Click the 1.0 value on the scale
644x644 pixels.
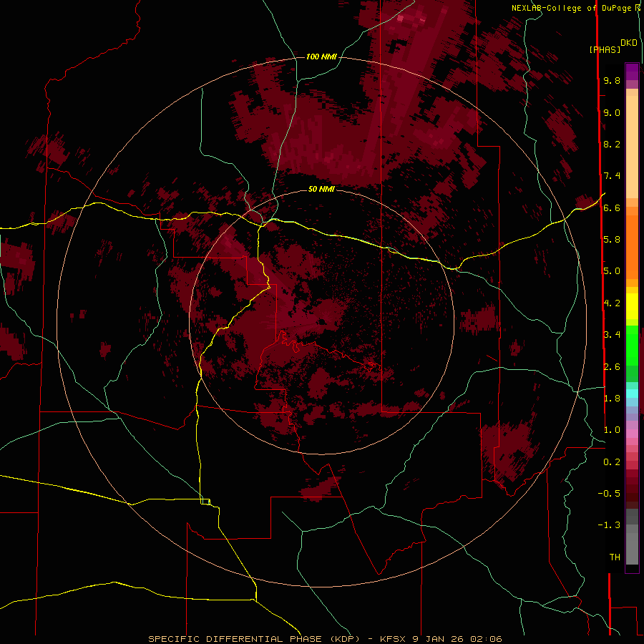coord(612,430)
